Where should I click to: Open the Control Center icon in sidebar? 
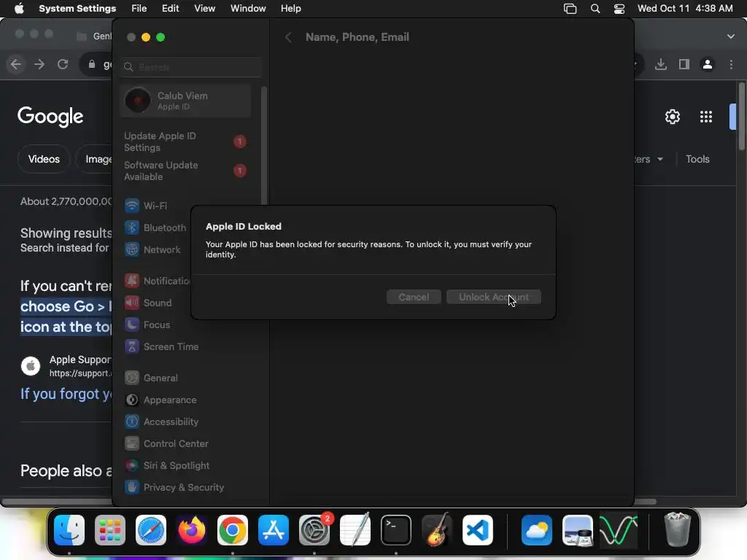[132, 444]
